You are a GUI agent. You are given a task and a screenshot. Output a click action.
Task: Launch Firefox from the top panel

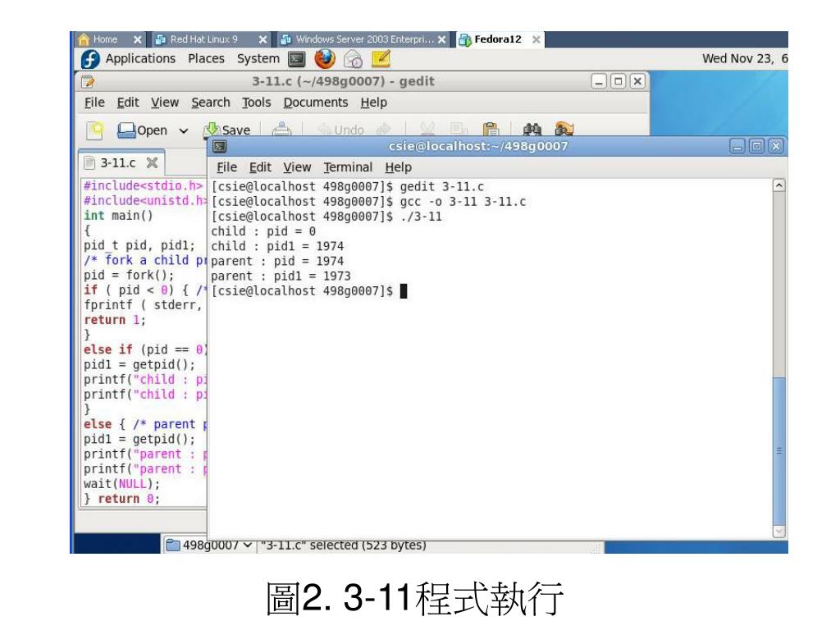pyautogui.click(x=325, y=59)
